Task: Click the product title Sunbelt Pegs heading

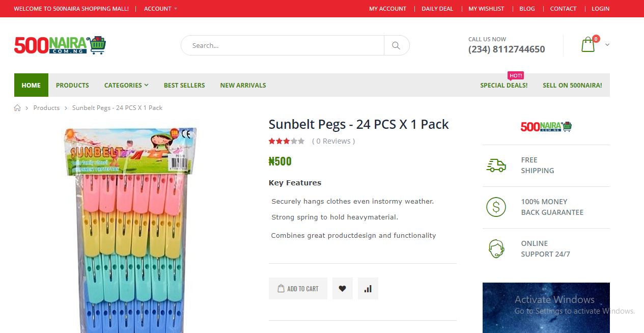Action: pyautogui.click(x=358, y=124)
